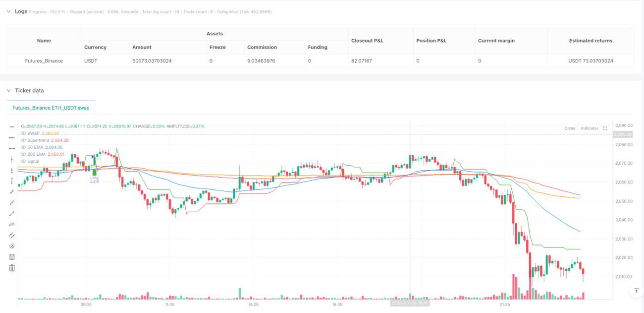
Task: Expand chart to fullscreen
Action: [x=605, y=128]
